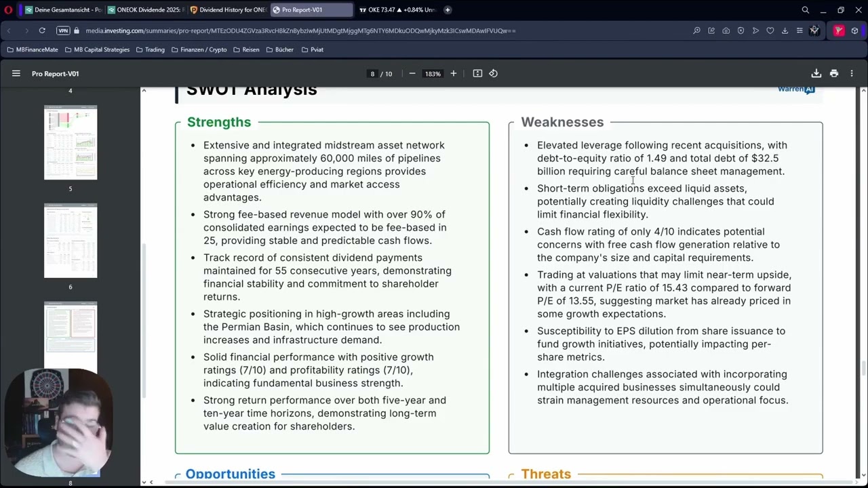Open PDF viewer more actions menu
The height and width of the screenshot is (488, 868).
point(852,73)
